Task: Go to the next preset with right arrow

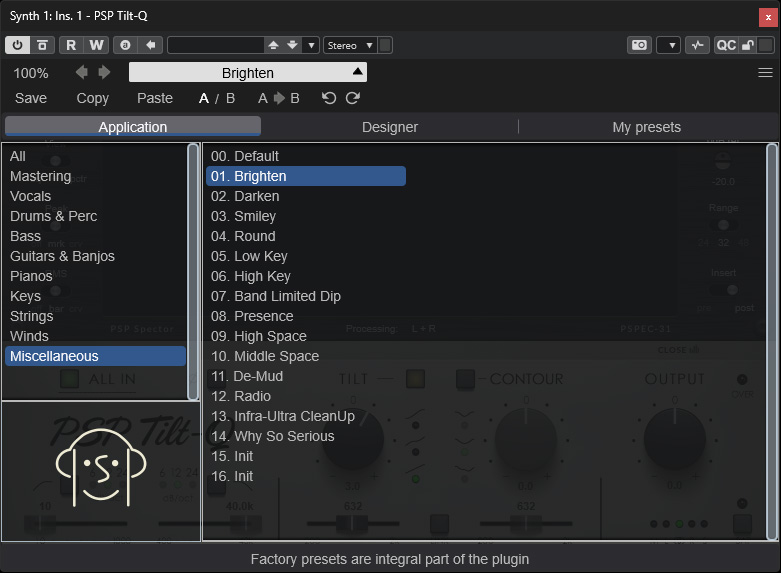Action: (104, 72)
